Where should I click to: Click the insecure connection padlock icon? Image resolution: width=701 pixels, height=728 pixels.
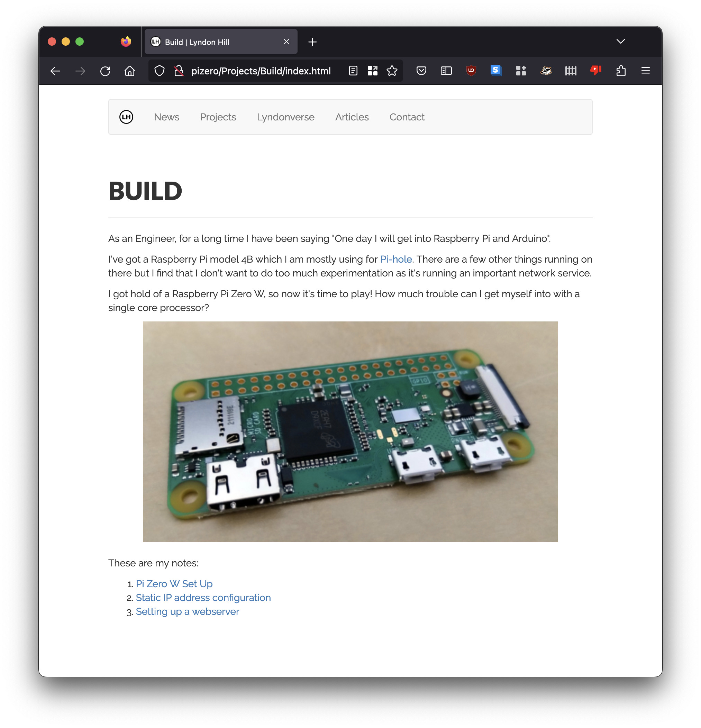click(x=179, y=71)
